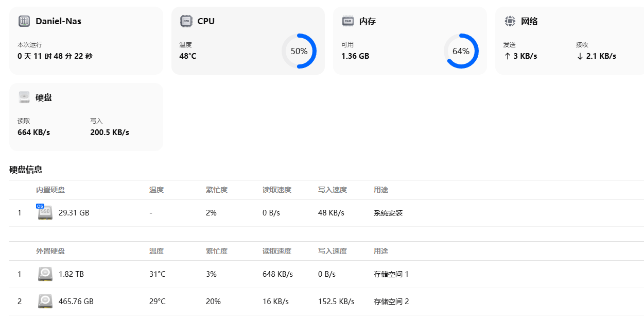Click the 内置硬盘 column header
This screenshot has width=644, height=334.
pos(50,190)
